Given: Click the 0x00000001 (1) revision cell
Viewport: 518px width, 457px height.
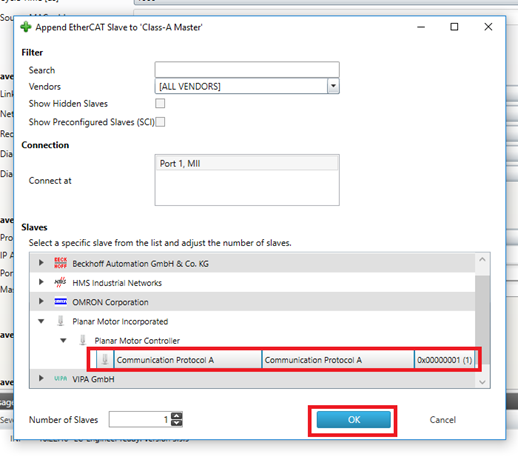Looking at the screenshot, I should coord(445,360).
